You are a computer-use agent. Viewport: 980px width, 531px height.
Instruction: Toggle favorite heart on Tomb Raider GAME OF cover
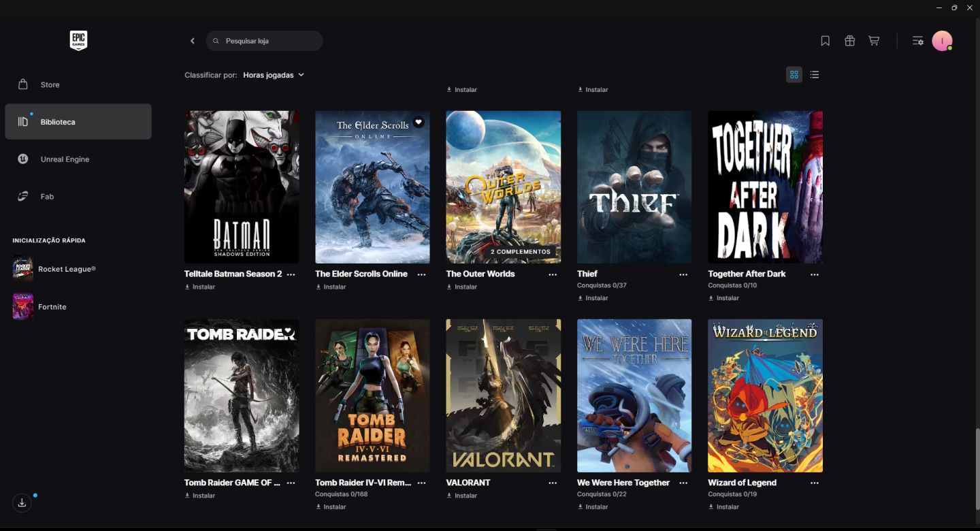(288, 331)
